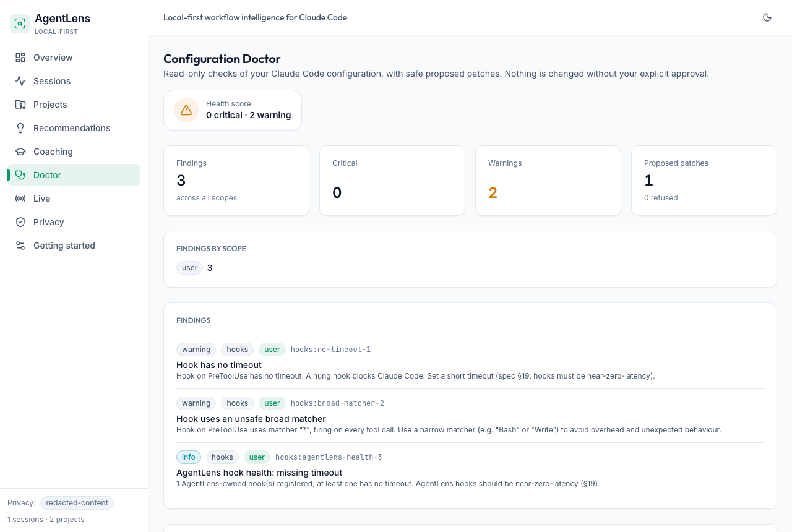The width and height of the screenshot is (792, 532).
Task: Select the Proposed patches card
Action: (x=704, y=181)
